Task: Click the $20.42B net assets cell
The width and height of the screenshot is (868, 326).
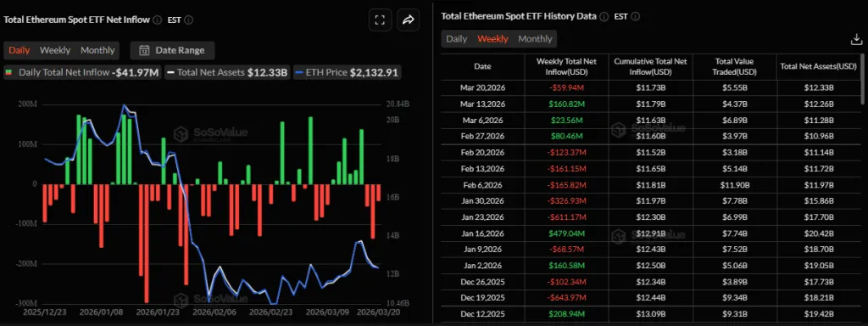Action: [818, 233]
